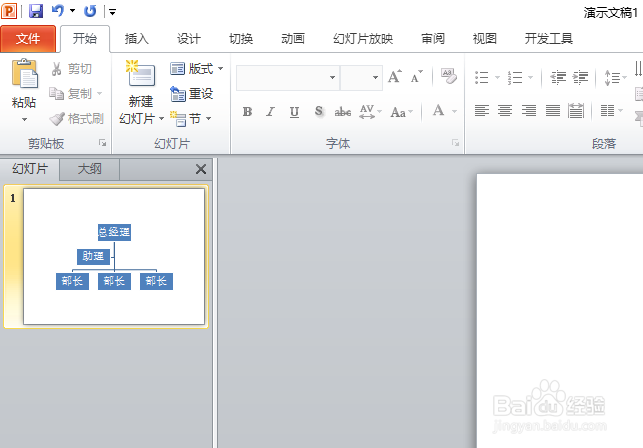
Task: Align text right
Action: point(529,110)
